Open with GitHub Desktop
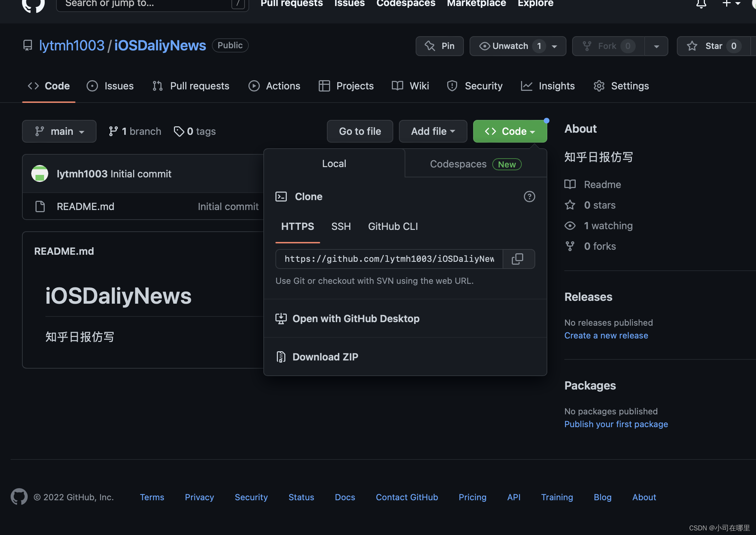Screen dimensions: 756x535 [x=347, y=319]
